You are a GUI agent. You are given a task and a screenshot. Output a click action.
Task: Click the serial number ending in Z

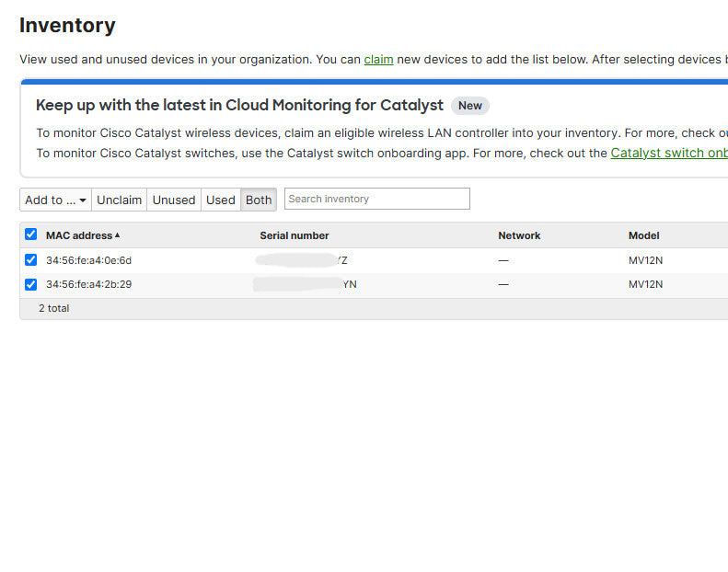coord(301,260)
